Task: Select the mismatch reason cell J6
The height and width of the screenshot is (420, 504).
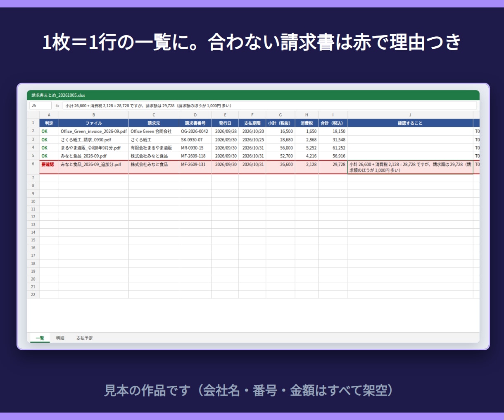Action: (x=410, y=167)
